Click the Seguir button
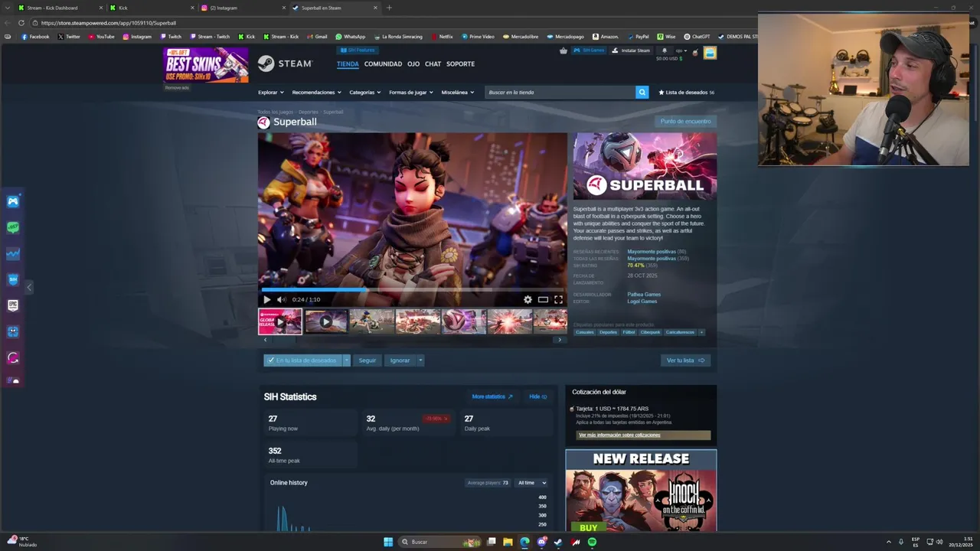Image resolution: width=980 pixels, height=551 pixels. coord(367,360)
